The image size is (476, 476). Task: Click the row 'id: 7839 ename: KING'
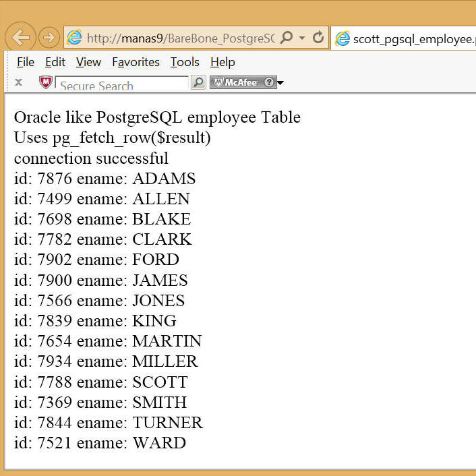coord(95,321)
